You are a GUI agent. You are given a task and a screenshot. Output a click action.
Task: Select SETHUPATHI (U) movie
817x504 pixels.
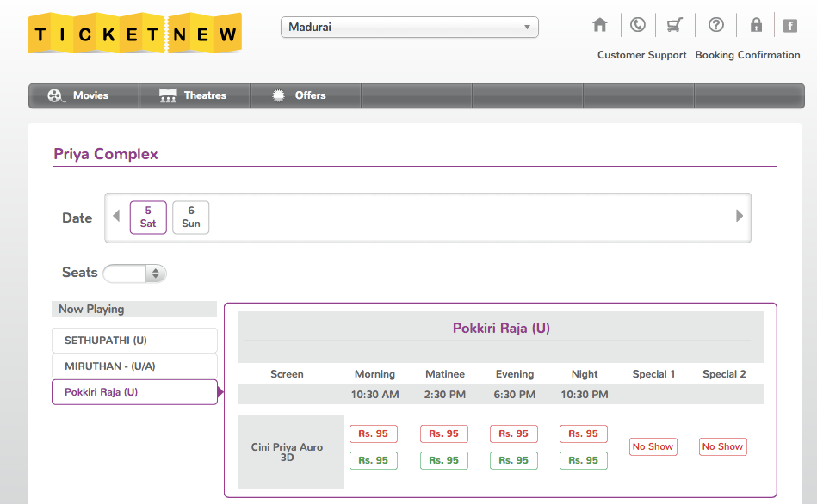(x=134, y=341)
